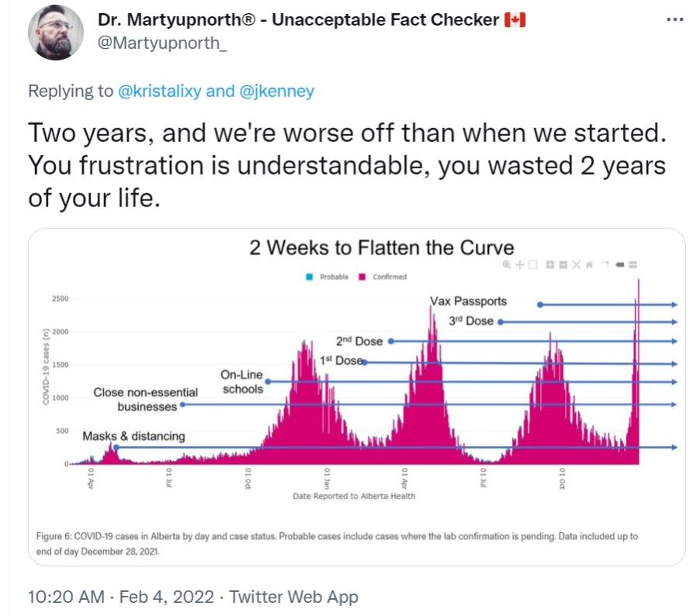700x616 pixels.
Task: Enable compare data on hover mode
Action: point(633,265)
